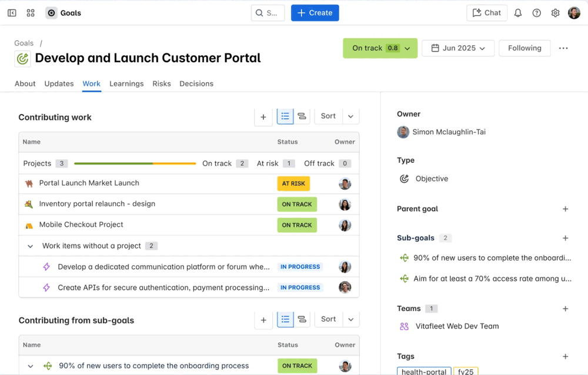Collapse the sidebar panel icon

tap(12, 13)
